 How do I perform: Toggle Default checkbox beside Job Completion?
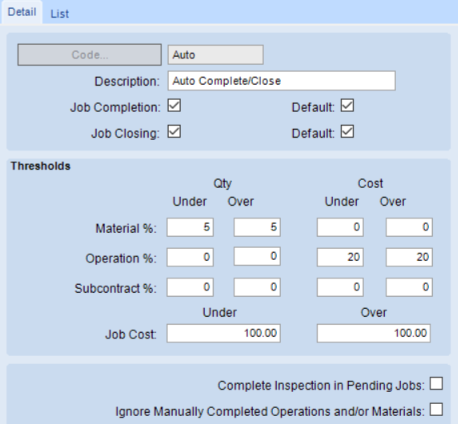[x=347, y=106]
